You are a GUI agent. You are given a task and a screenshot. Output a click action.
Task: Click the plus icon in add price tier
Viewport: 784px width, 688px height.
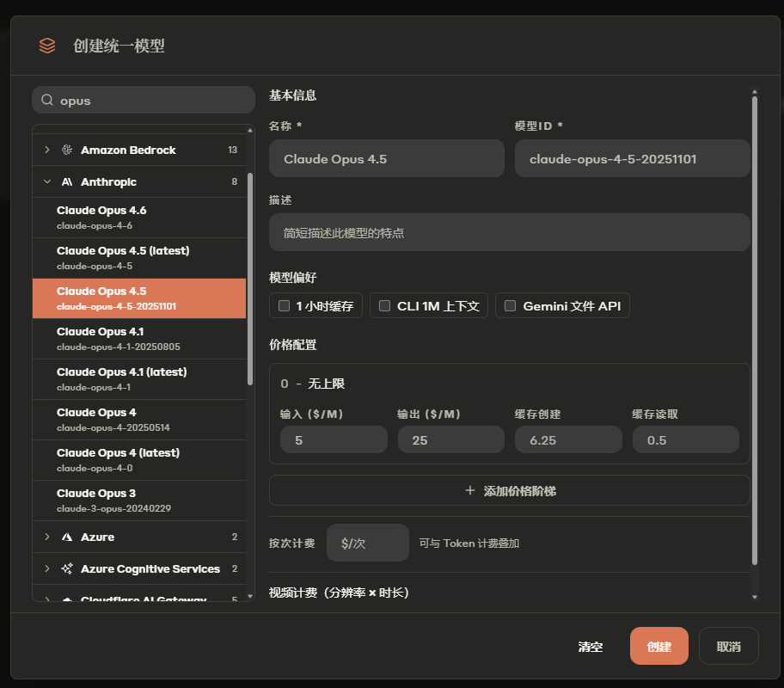click(470, 490)
